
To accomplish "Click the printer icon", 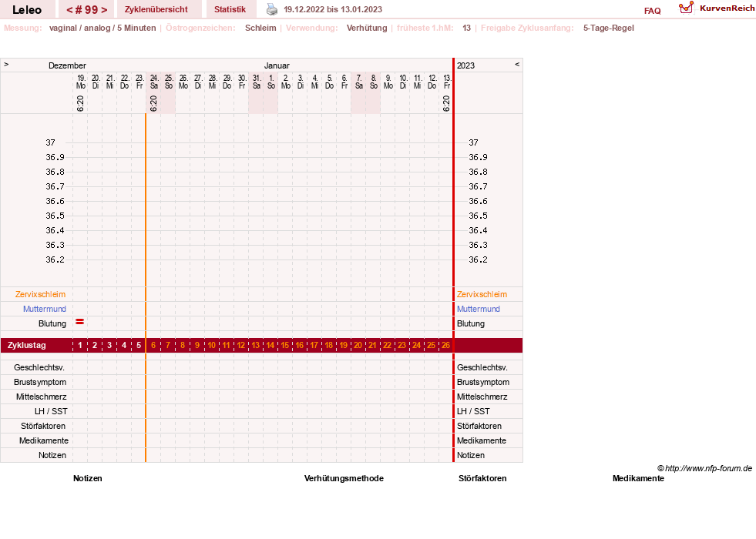I will click(x=272, y=9).
